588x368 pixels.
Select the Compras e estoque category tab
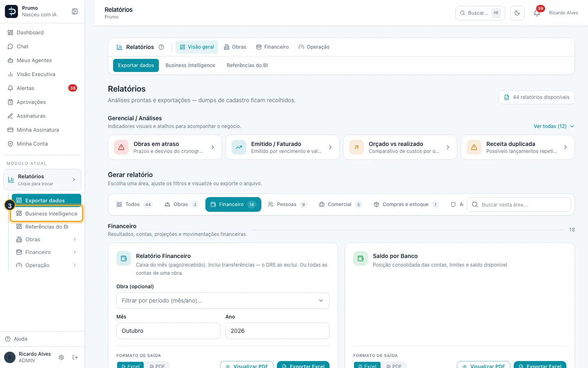click(406, 204)
